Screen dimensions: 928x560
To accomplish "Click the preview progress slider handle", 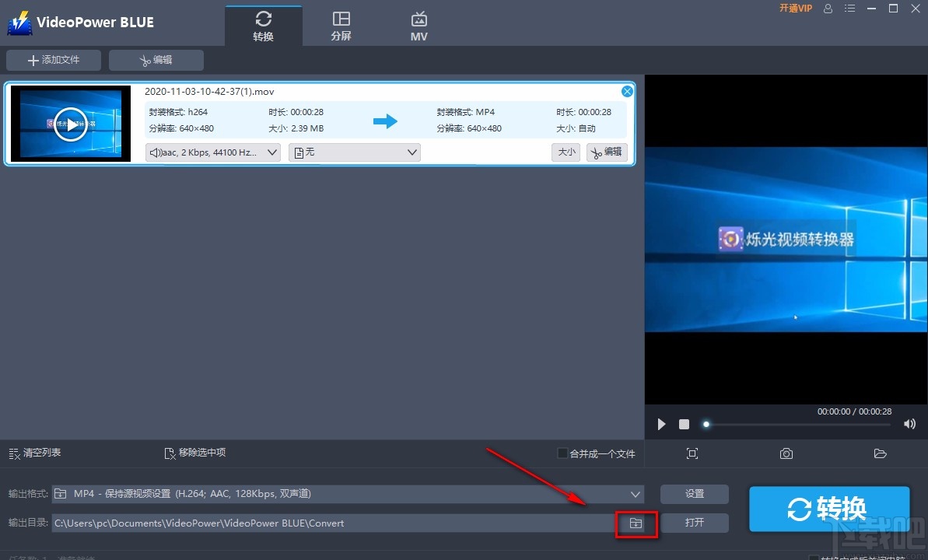I will [x=706, y=424].
